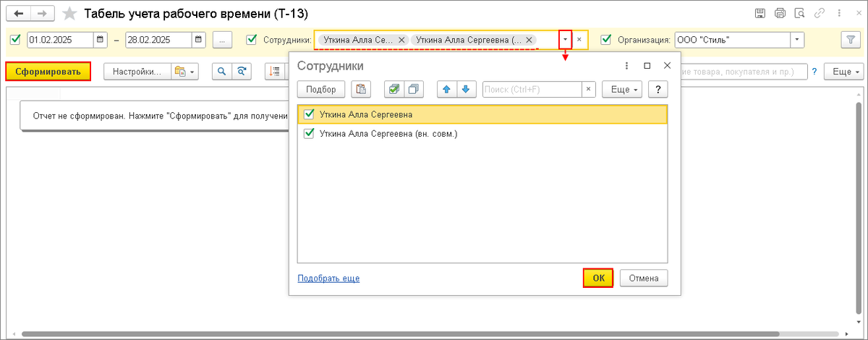Open the funnel filter settings icon

point(850,40)
